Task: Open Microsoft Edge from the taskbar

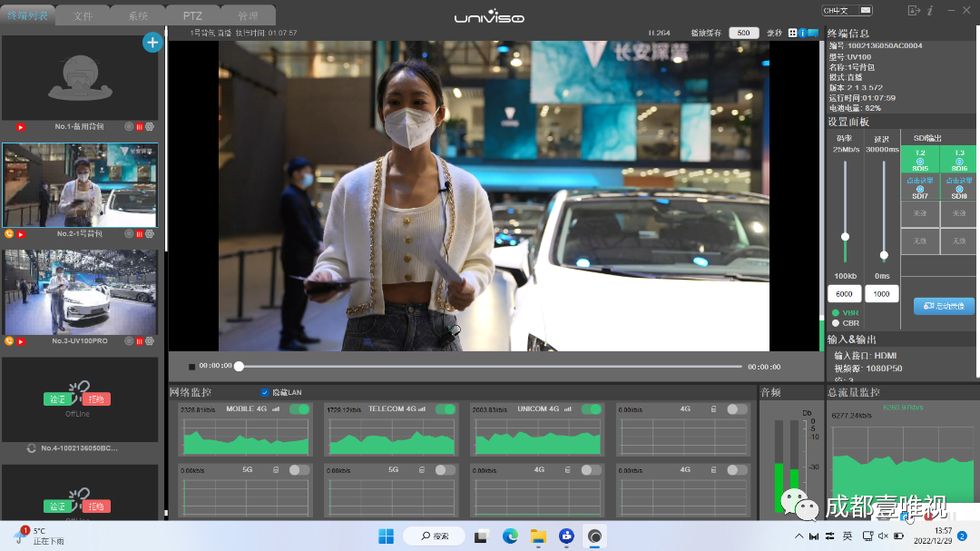Action: [510, 536]
